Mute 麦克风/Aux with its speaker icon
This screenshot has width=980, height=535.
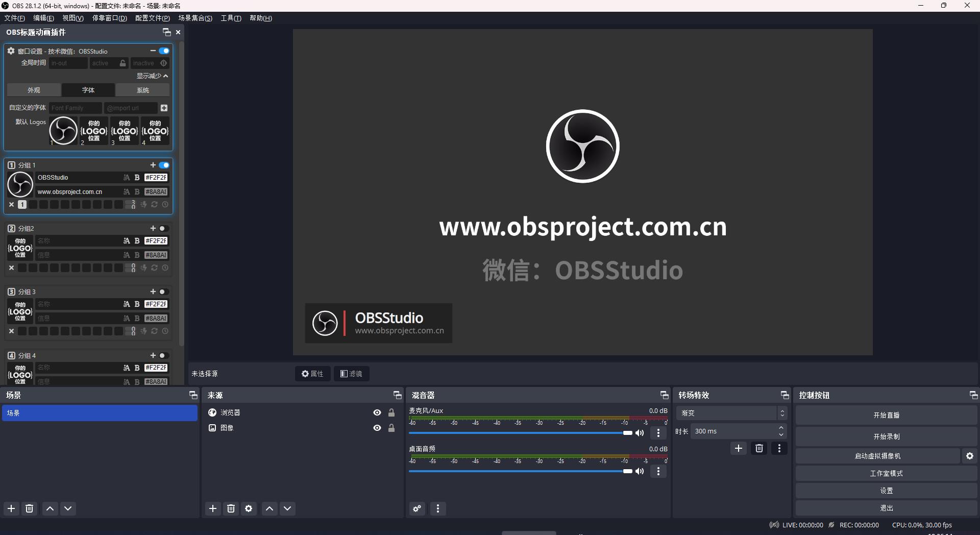(640, 433)
